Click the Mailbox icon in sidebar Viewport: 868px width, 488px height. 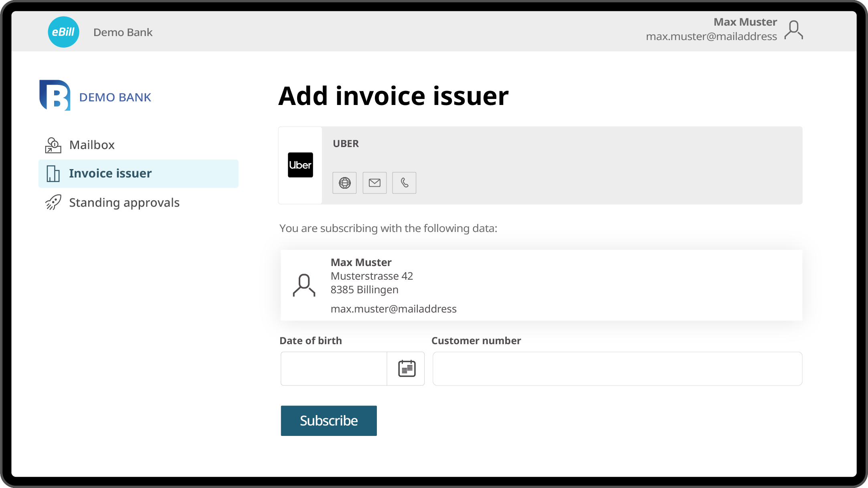[x=53, y=145]
